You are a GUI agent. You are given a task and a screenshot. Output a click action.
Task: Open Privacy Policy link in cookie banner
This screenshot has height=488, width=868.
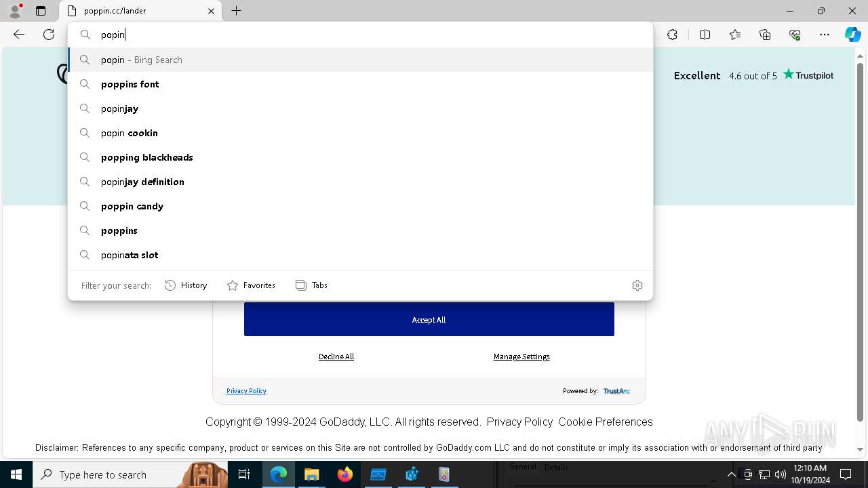[246, 391]
